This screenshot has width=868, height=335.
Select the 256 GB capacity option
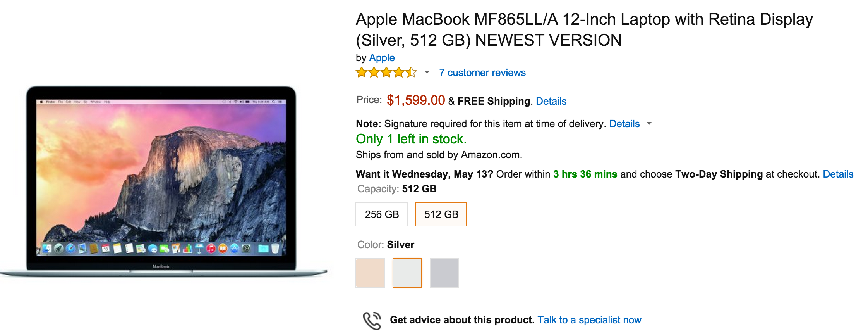pyautogui.click(x=381, y=214)
